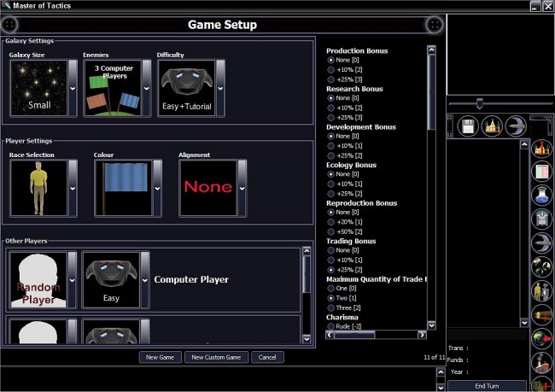Select Ecology Bonus +25% [2]
The width and height of the screenshot is (555, 392).
(x=345, y=193)
